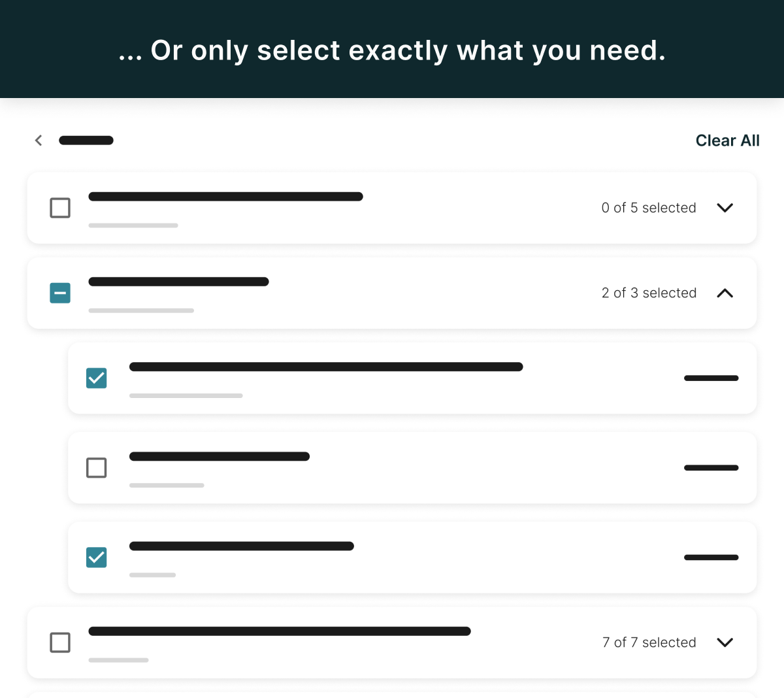Click the chevron beside 7 of 7 selected
Viewport: 784px width, 698px height.
click(x=725, y=642)
